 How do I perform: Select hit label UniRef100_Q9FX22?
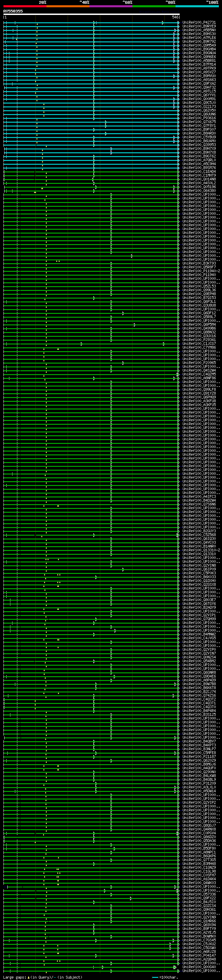pos(199,898)
